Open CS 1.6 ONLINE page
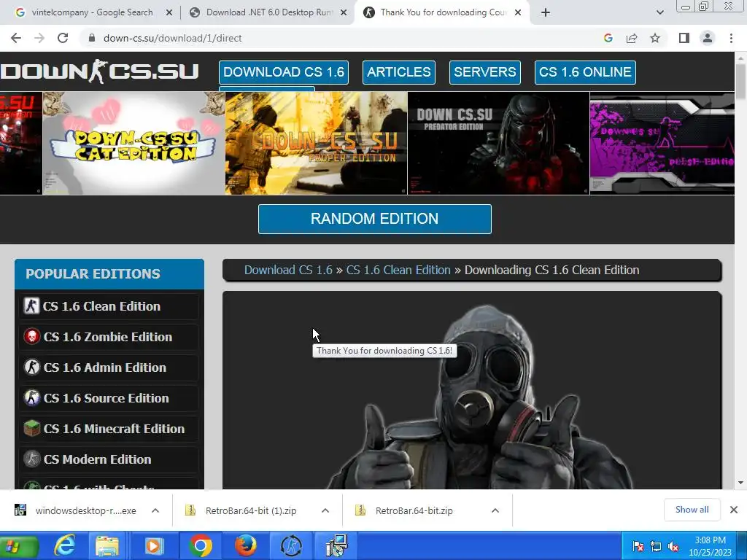This screenshot has height=560, width=747. click(x=585, y=72)
